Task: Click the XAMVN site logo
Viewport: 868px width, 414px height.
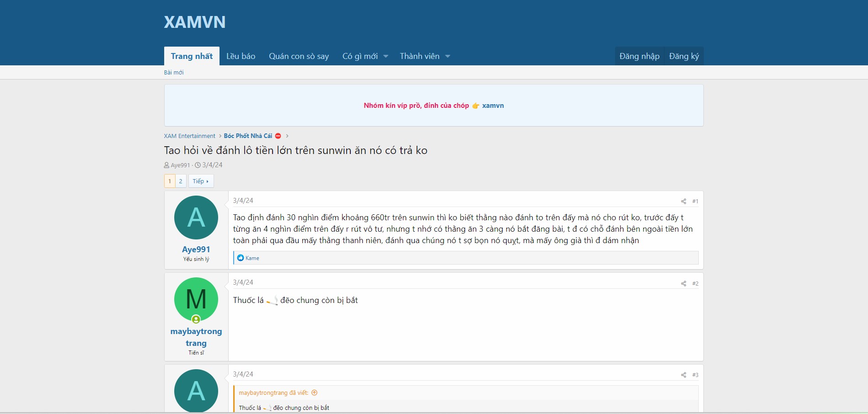Action: click(195, 22)
